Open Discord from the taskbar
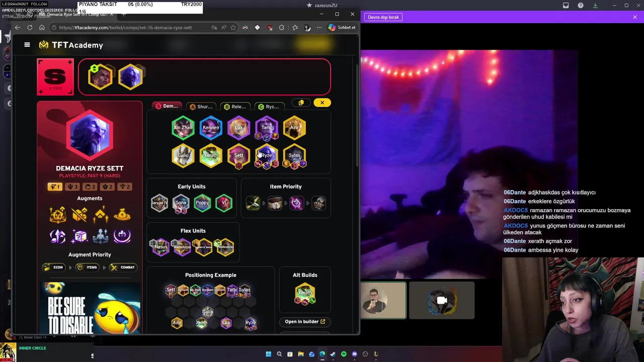644x362 pixels. [355, 354]
